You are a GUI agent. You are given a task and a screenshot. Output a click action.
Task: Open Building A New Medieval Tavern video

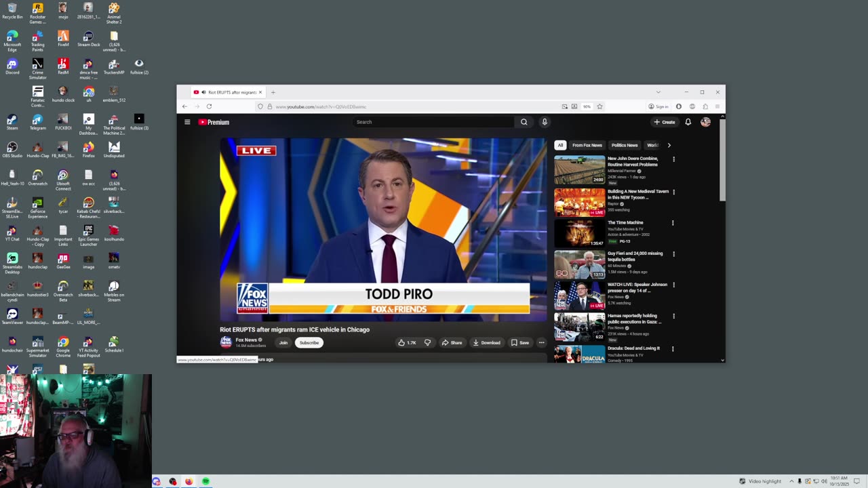637,195
